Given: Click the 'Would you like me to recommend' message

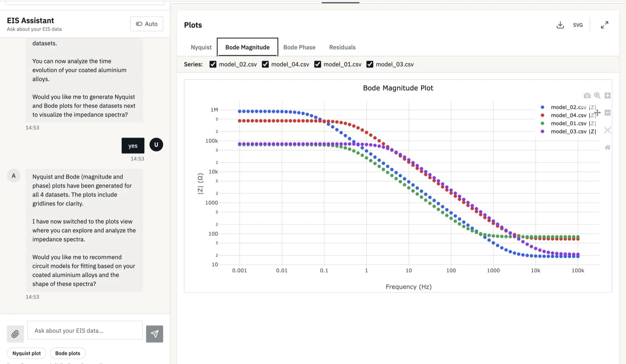Looking at the screenshot, I should pos(84,271).
